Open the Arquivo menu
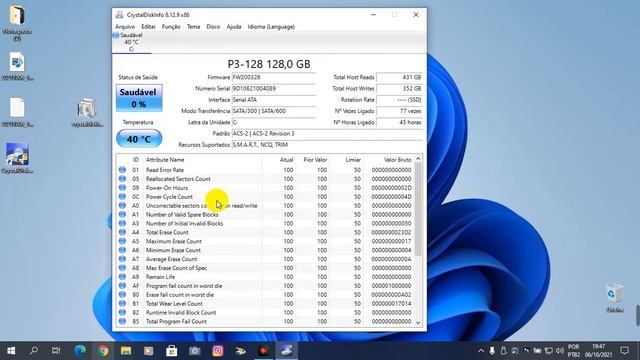 pos(125,27)
